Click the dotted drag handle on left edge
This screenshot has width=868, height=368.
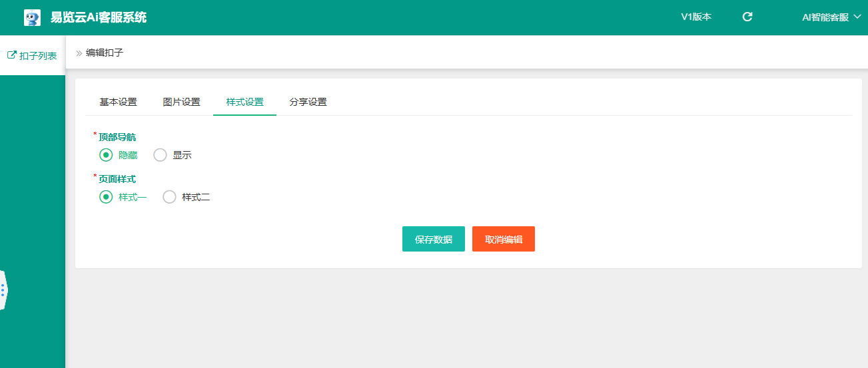[x=3, y=289]
